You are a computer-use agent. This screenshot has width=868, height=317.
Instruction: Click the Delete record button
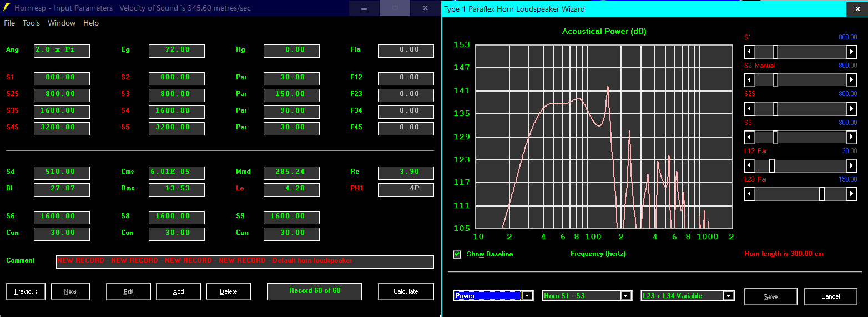[x=228, y=291]
